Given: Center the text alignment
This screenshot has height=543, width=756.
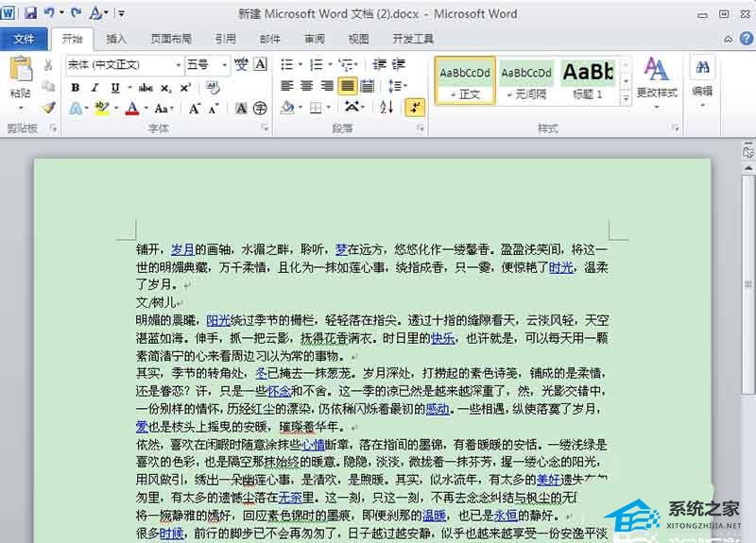Looking at the screenshot, I should 306,86.
